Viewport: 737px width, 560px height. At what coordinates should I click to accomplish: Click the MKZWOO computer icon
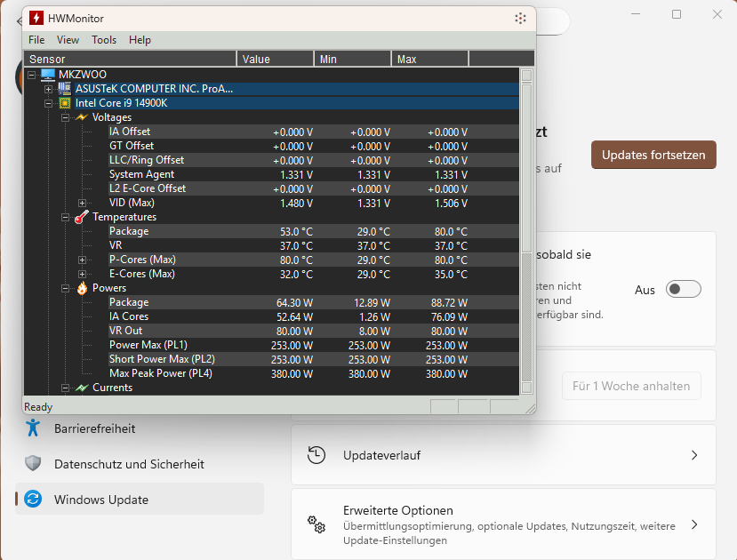tap(48, 75)
